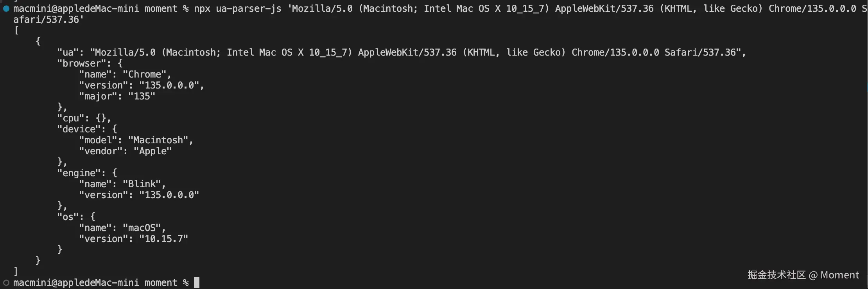Click the "Macintosh" model value
Viewport: 868px width, 289px height.
click(x=158, y=140)
